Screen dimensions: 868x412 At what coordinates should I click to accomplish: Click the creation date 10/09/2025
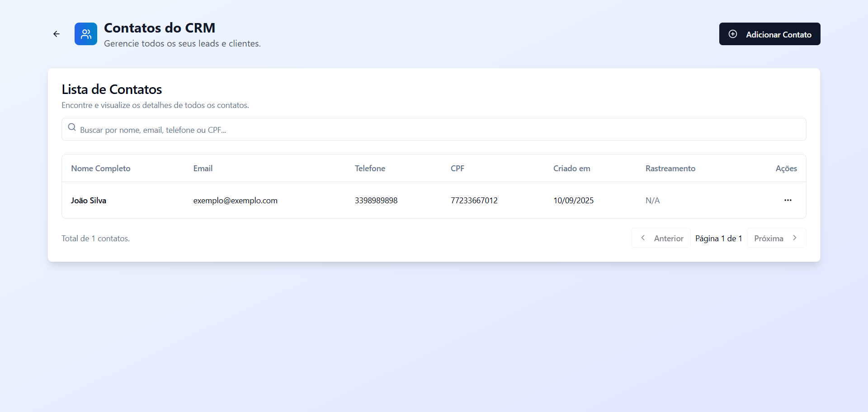click(x=573, y=201)
